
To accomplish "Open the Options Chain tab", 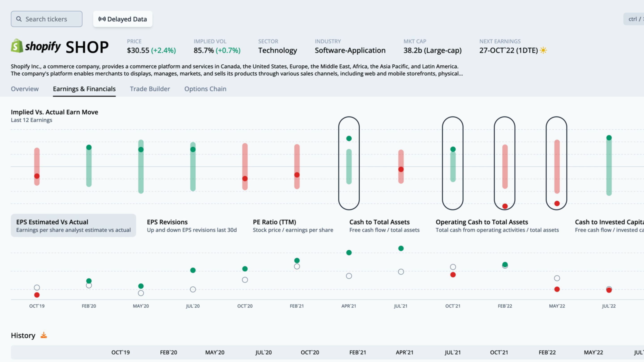I will pyautogui.click(x=205, y=89).
